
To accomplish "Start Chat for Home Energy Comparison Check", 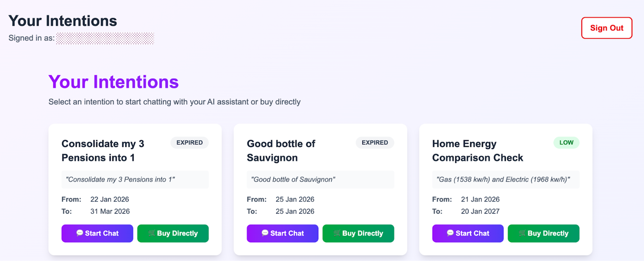I will pyautogui.click(x=468, y=233).
